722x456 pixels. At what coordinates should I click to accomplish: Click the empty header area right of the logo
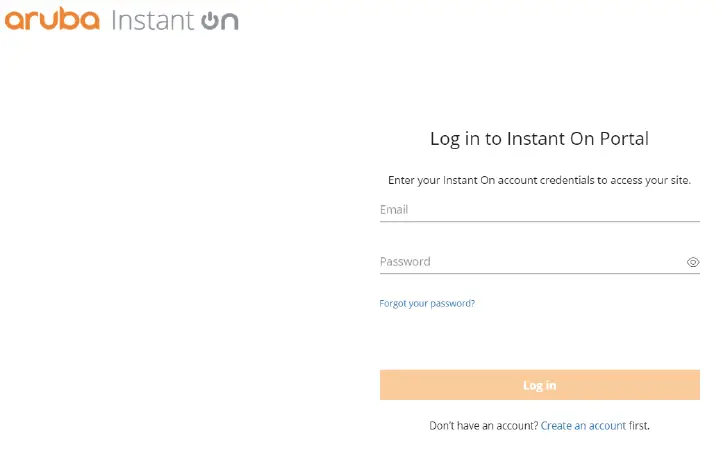[x=480, y=20]
